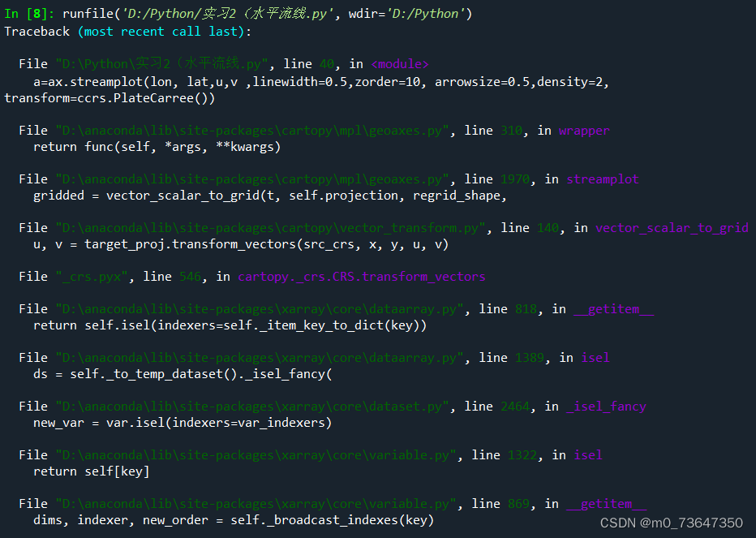The image size is (756, 538).
Task: Click the _isel_fancy function name
Action: 605,406
